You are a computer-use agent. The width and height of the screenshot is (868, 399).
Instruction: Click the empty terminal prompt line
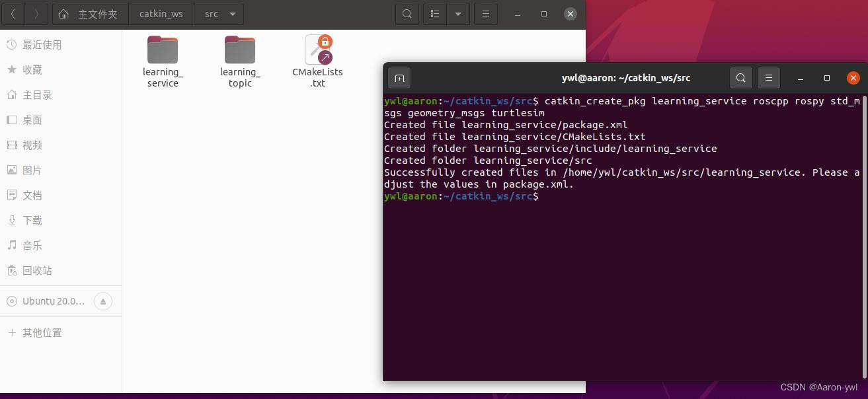461,196
